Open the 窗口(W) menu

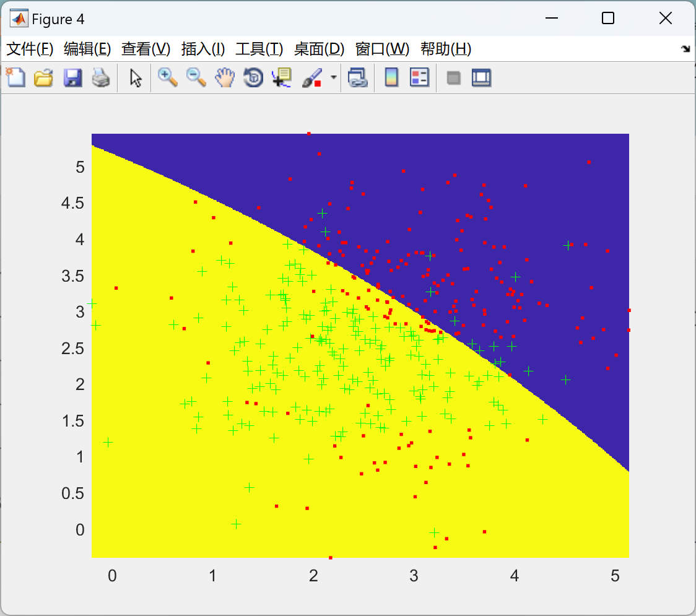(382, 49)
